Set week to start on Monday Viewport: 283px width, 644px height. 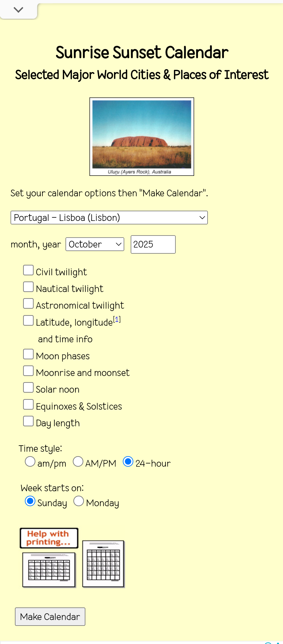[x=79, y=501]
